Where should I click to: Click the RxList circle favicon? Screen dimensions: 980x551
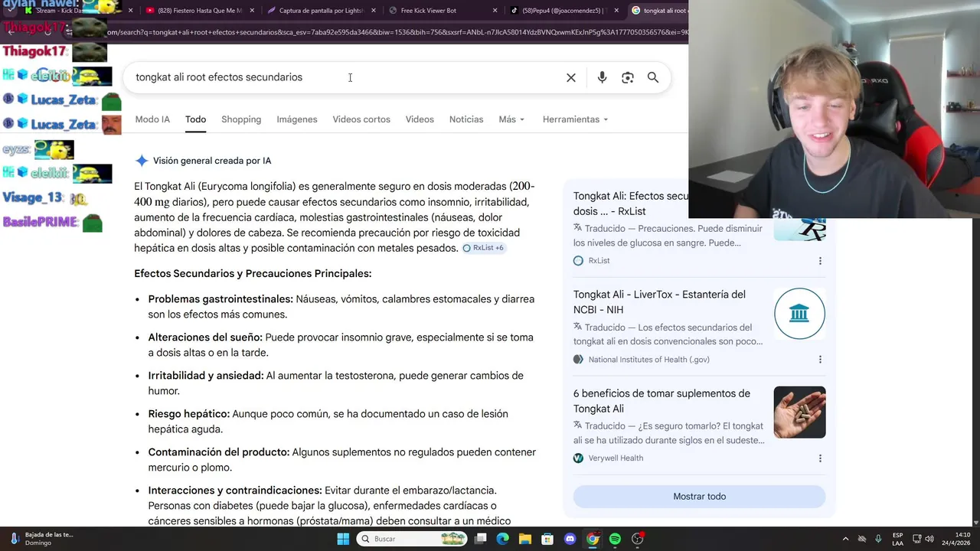pyautogui.click(x=578, y=261)
